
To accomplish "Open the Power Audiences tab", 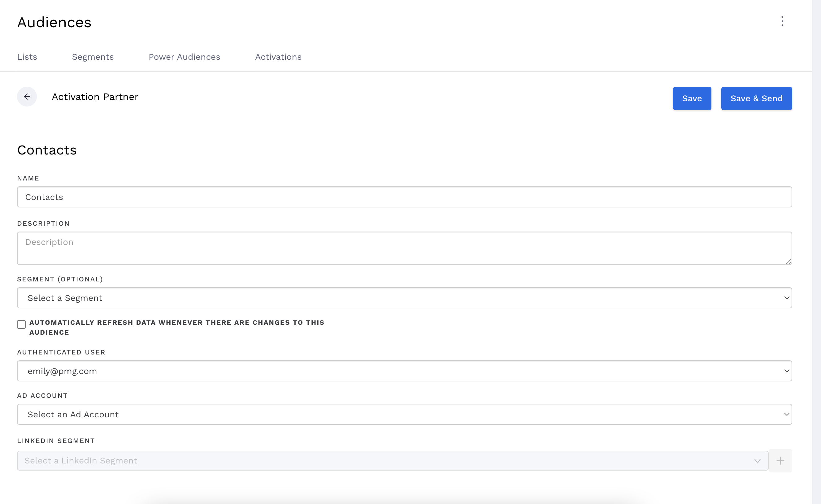I will pyautogui.click(x=184, y=57).
